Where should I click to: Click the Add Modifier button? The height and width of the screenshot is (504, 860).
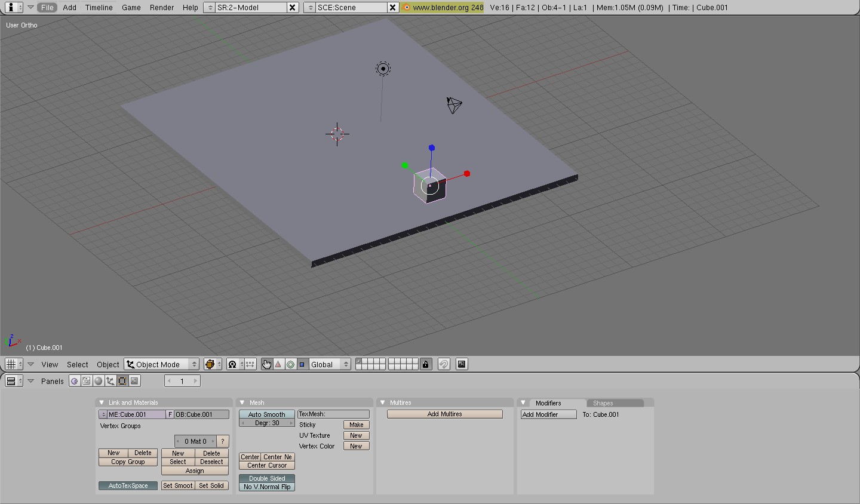(x=548, y=414)
